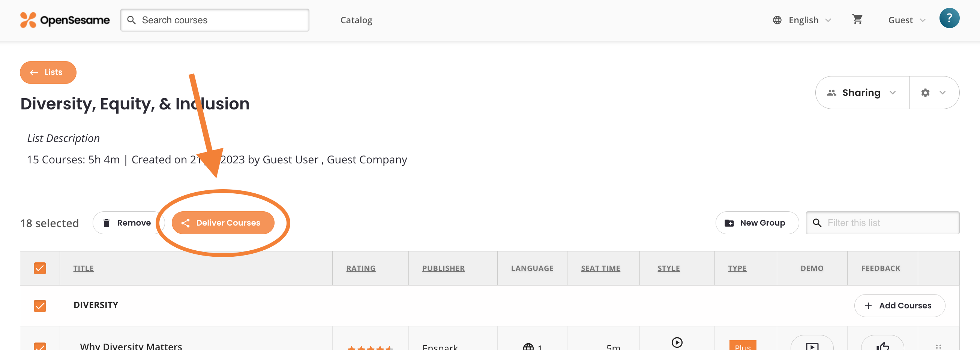Click the OpenSesame logo
The height and width of the screenshot is (350, 980).
65,20
